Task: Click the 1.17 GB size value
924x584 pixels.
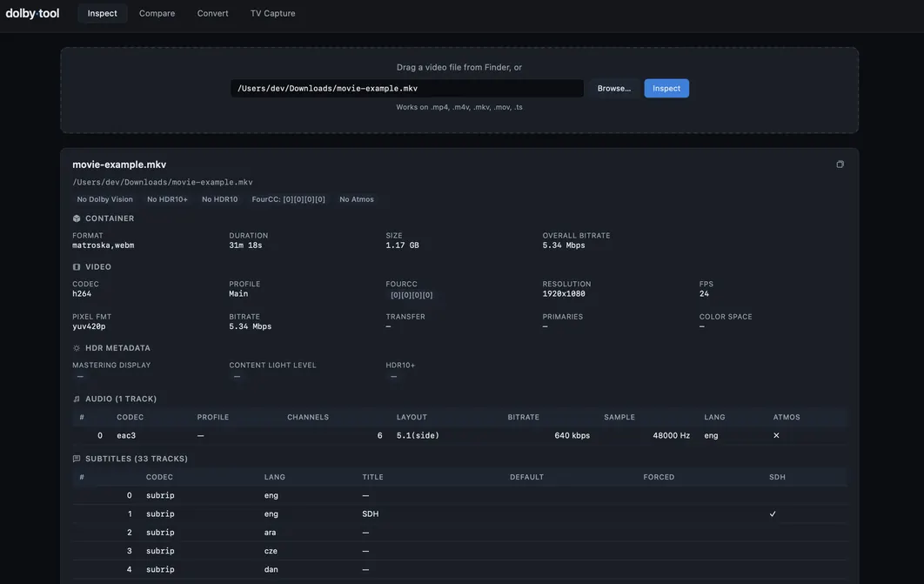Action: coord(403,245)
